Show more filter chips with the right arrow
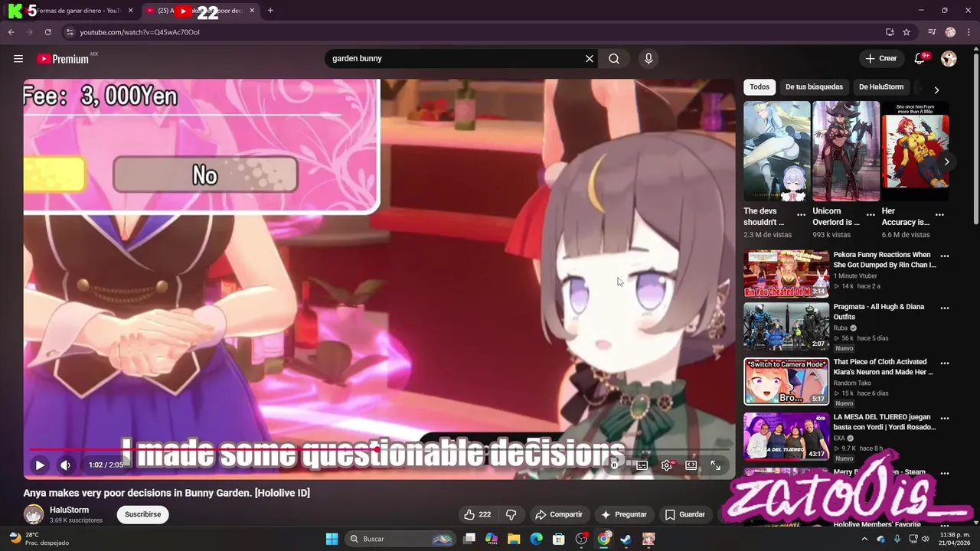This screenshot has height=551, width=980. (x=936, y=90)
